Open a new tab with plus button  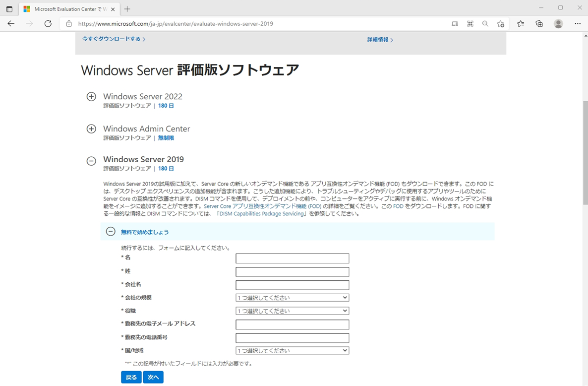[127, 9]
